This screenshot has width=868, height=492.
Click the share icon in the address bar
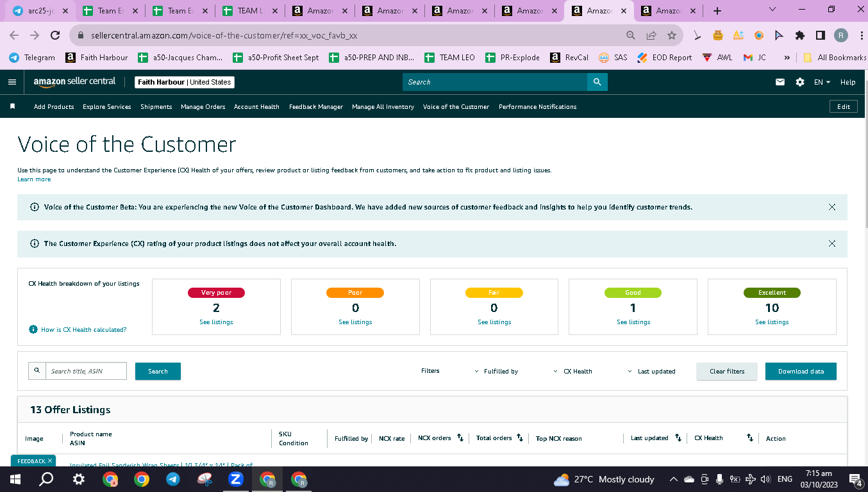click(651, 35)
